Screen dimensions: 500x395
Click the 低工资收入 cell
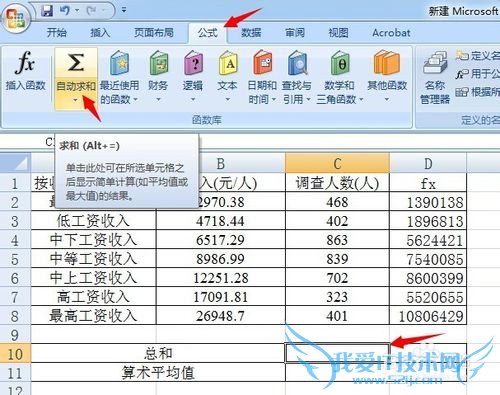(93, 221)
